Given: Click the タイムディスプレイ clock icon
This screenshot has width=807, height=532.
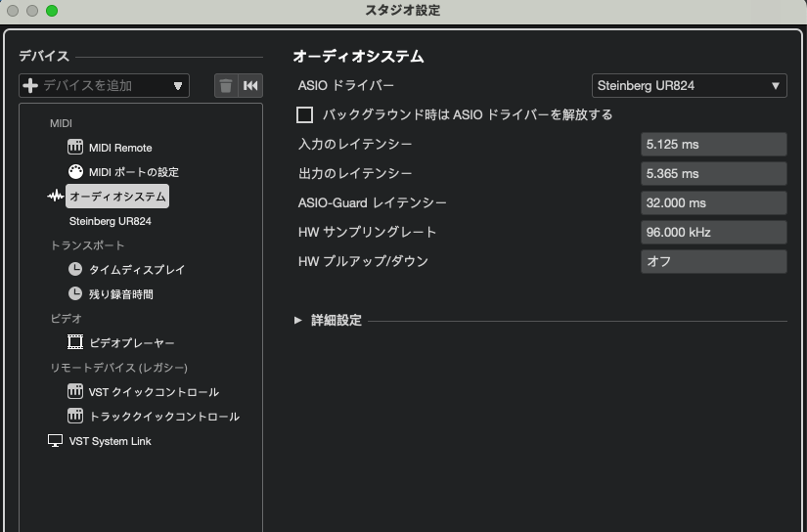Looking at the screenshot, I should coord(75,269).
